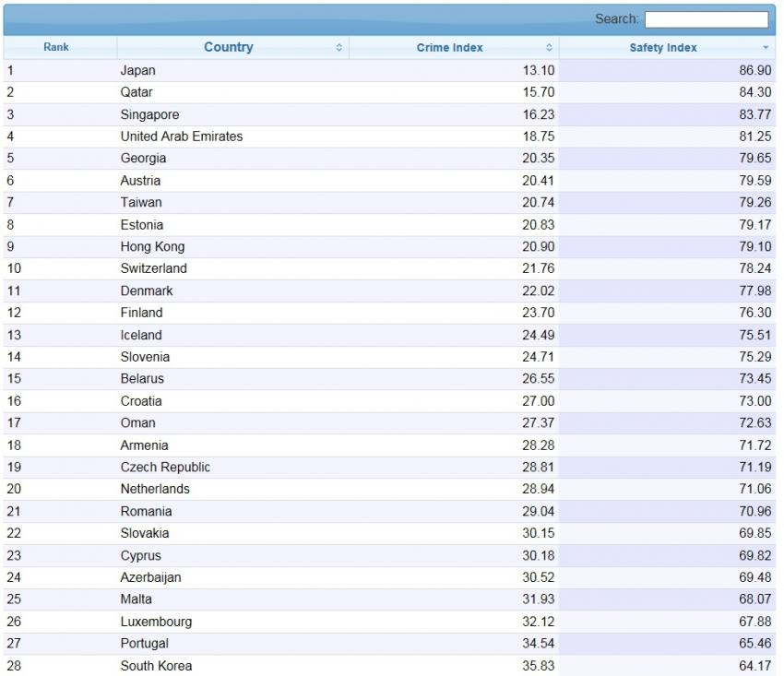Sort by Country column header

[233, 48]
